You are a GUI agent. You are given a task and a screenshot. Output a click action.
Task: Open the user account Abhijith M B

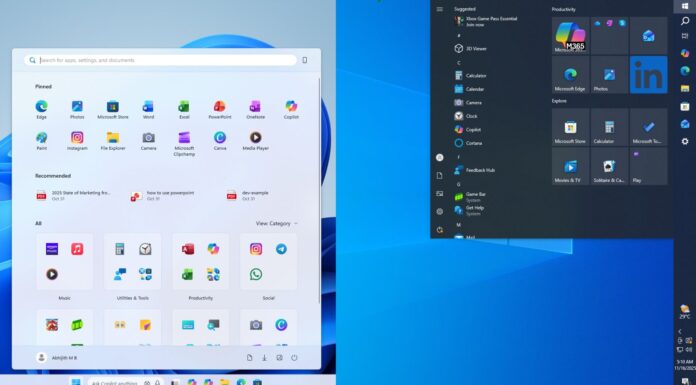point(57,357)
